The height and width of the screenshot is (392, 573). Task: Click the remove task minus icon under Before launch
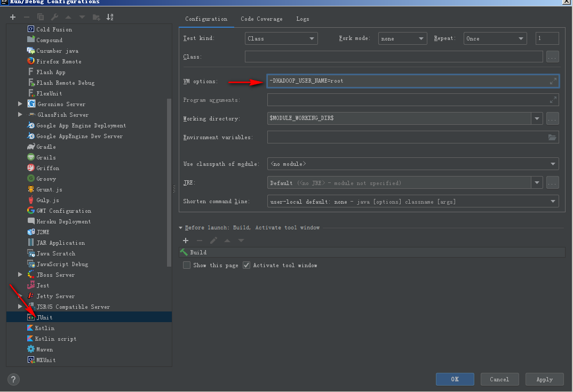coord(200,241)
